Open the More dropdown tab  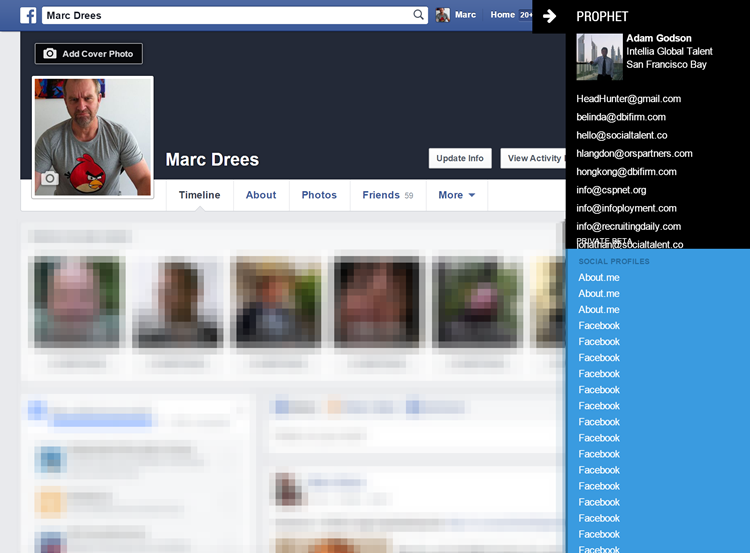pos(456,195)
